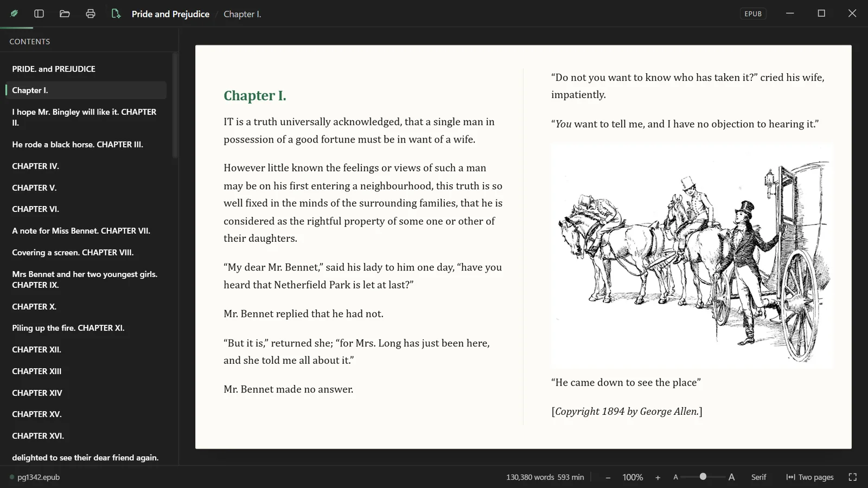868x488 pixels.
Task: Click the Pride and Prejudice title breadcrumb
Action: [170, 14]
